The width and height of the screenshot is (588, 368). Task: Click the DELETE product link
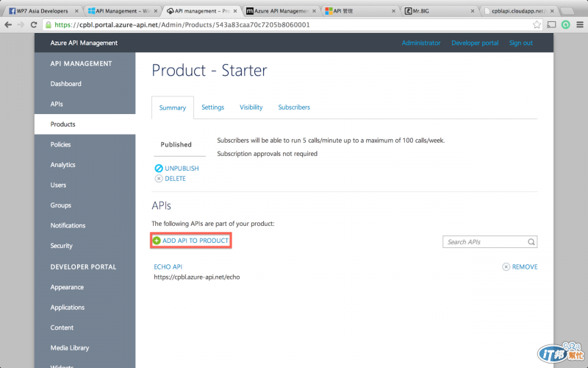pos(175,179)
